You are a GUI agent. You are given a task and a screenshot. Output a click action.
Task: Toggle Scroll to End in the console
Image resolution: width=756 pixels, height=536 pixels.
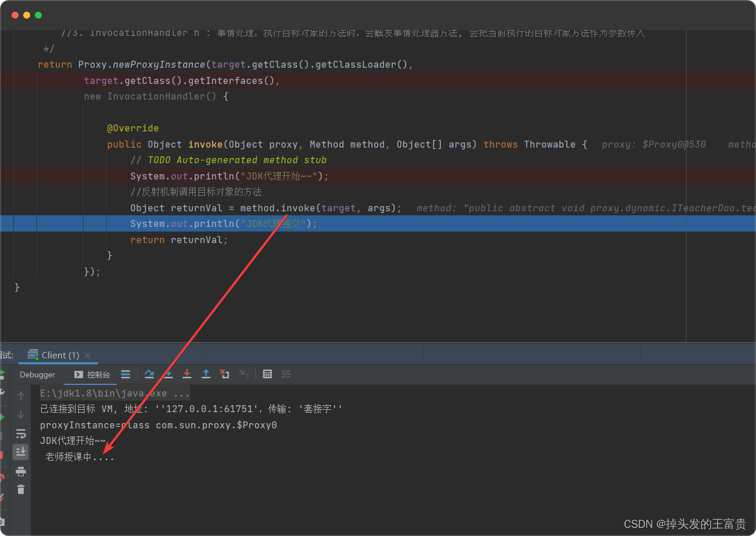[x=21, y=452]
